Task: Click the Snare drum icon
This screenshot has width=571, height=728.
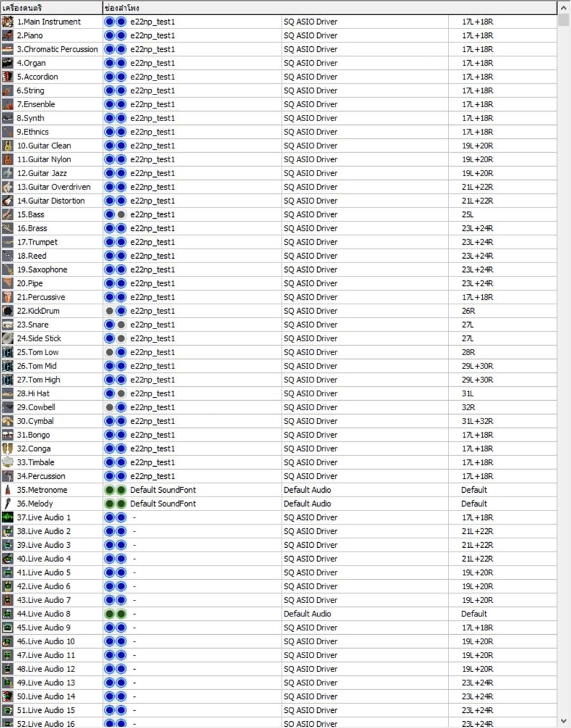Action: point(8,325)
